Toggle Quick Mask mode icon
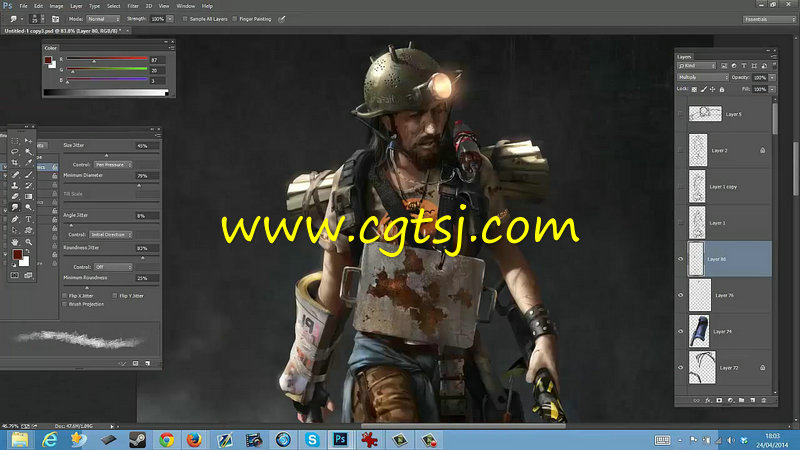 coord(15,276)
